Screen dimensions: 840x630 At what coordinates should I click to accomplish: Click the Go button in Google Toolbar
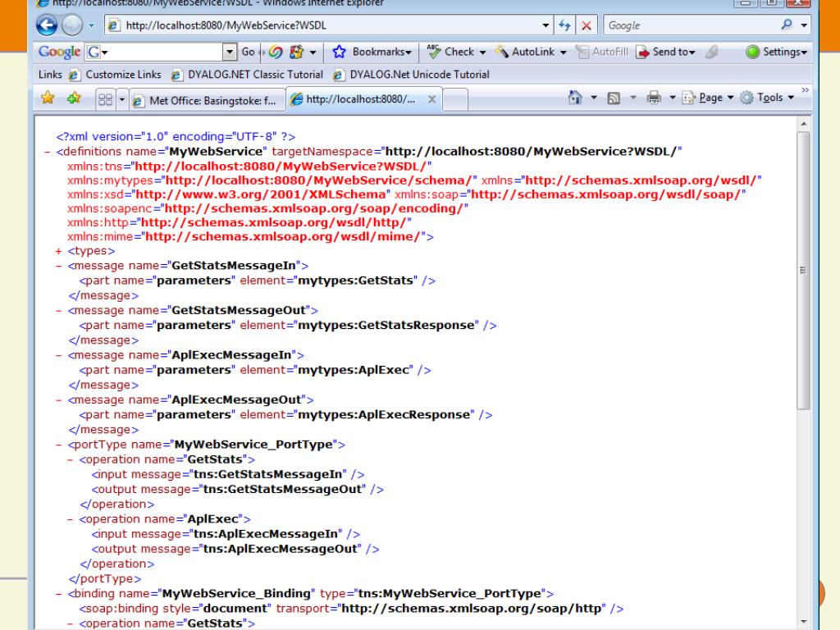tap(248, 52)
